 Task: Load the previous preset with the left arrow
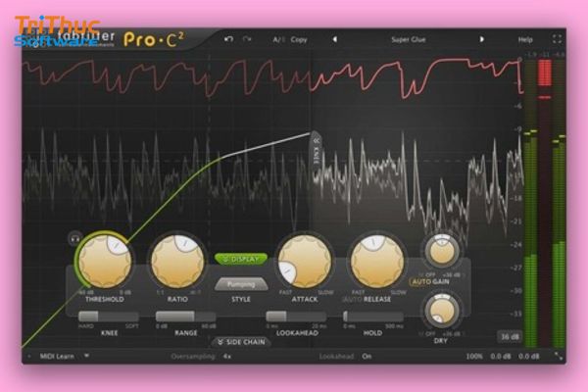(x=334, y=39)
